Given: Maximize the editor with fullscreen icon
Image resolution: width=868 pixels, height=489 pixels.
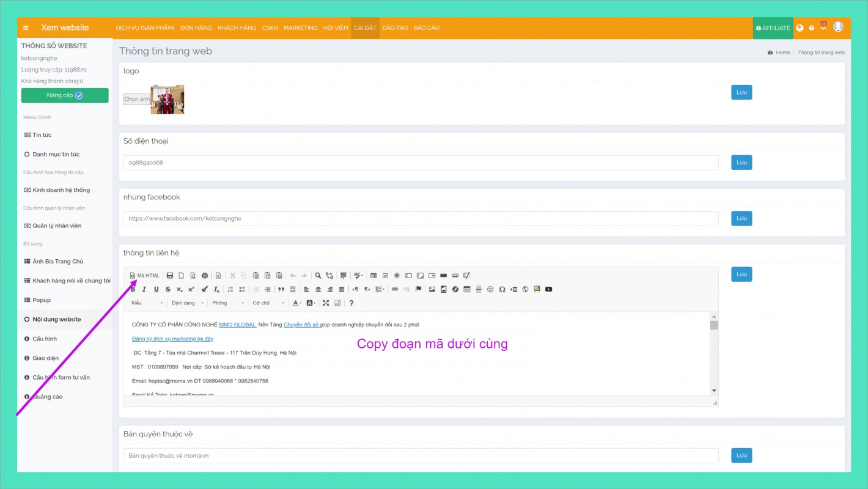Looking at the screenshot, I should point(326,303).
